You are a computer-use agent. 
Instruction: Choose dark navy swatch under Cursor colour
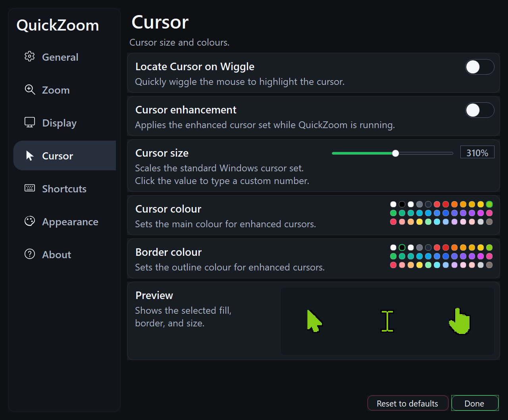(428, 204)
